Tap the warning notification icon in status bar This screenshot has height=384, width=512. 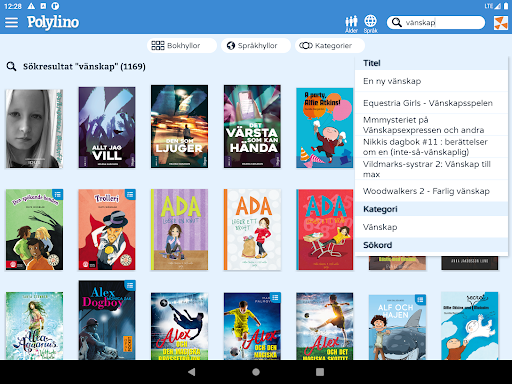31,6
